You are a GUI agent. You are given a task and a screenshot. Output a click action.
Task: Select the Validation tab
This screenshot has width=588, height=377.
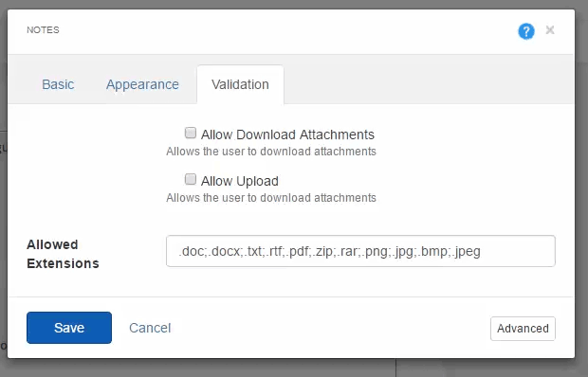[240, 84]
